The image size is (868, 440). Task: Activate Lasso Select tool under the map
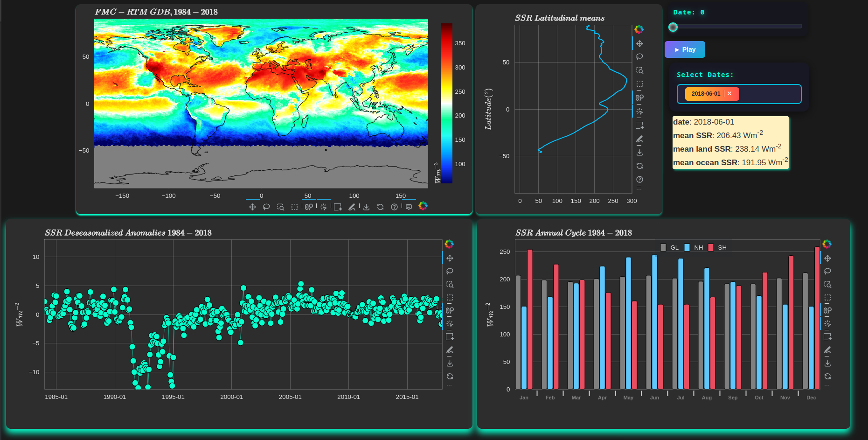pos(266,207)
